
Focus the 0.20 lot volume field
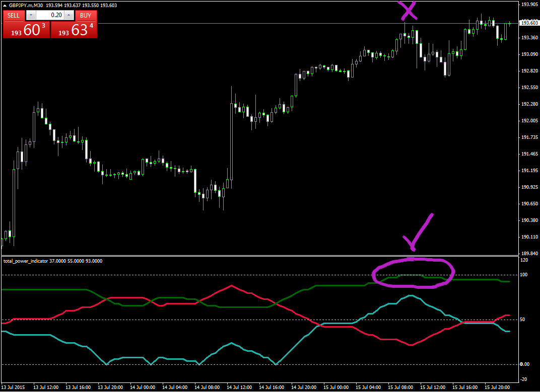(x=50, y=15)
